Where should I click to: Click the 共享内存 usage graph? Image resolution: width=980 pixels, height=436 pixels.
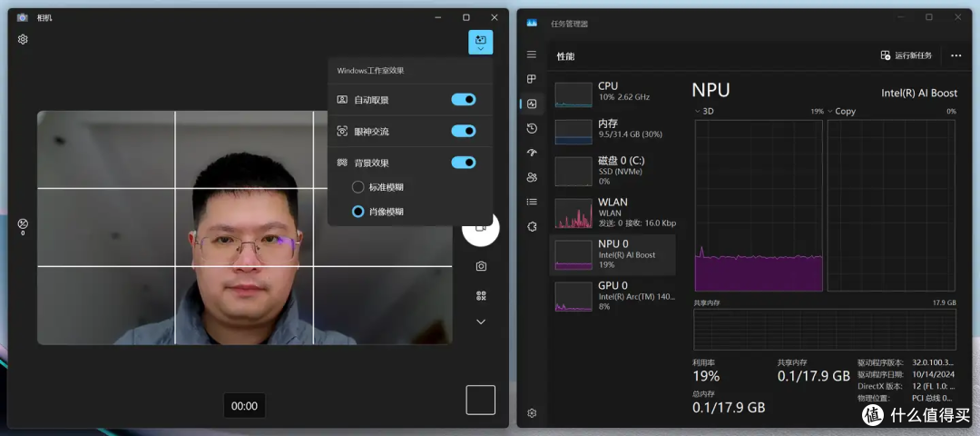tap(824, 329)
